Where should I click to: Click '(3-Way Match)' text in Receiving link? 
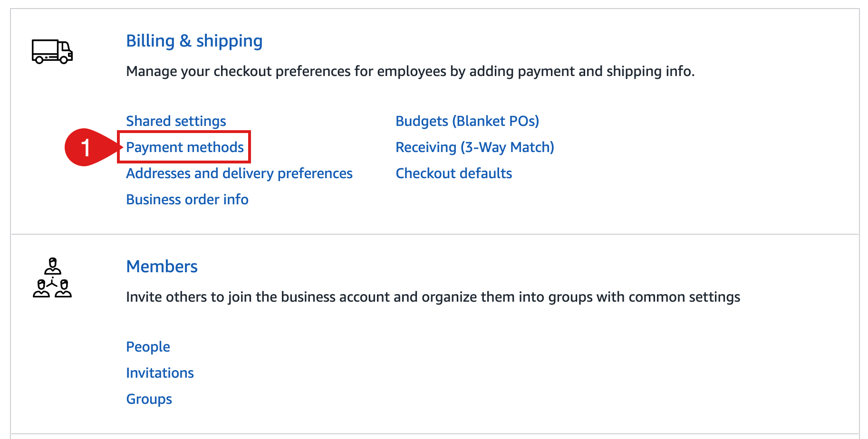507,147
